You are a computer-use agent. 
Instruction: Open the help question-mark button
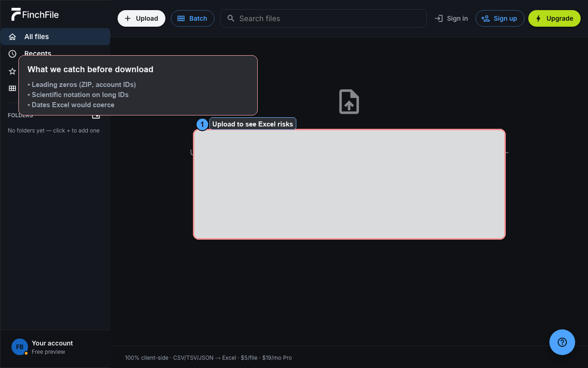pyautogui.click(x=562, y=342)
